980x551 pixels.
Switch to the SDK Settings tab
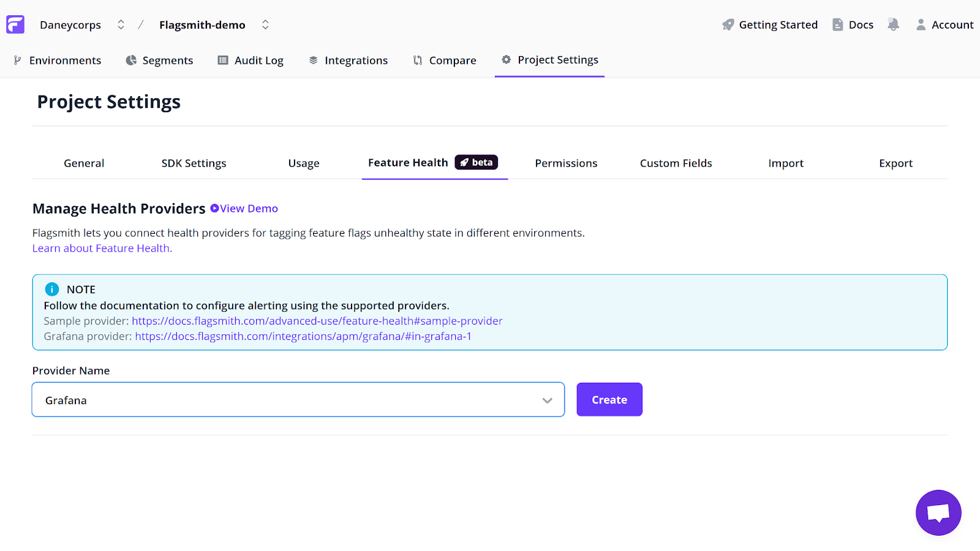point(194,163)
